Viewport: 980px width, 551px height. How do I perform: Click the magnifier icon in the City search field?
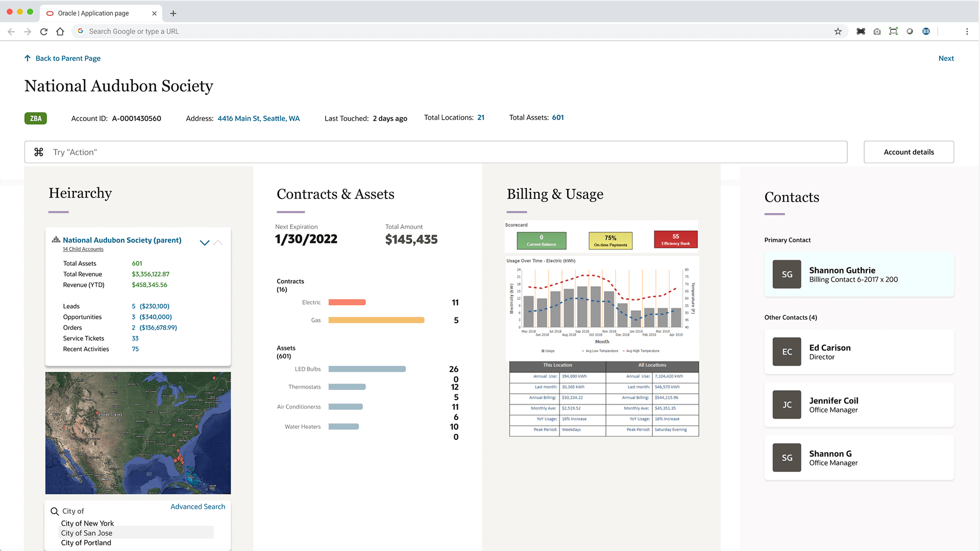coord(54,511)
